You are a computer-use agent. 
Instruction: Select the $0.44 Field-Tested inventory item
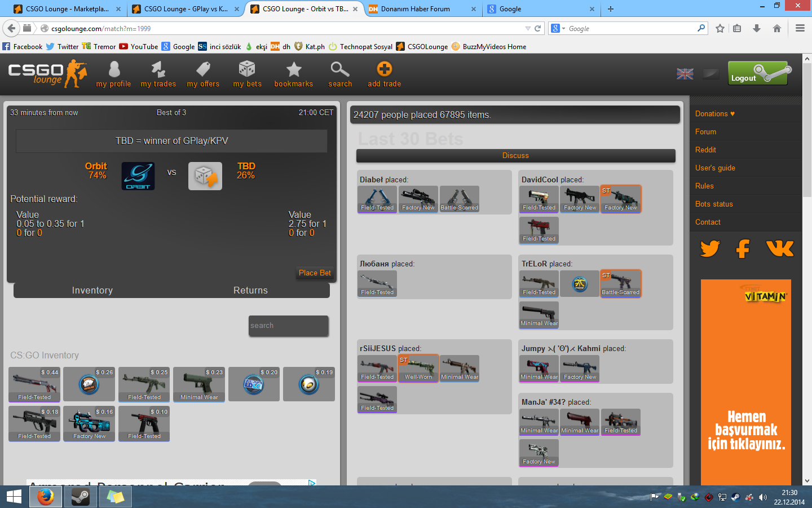pos(34,384)
